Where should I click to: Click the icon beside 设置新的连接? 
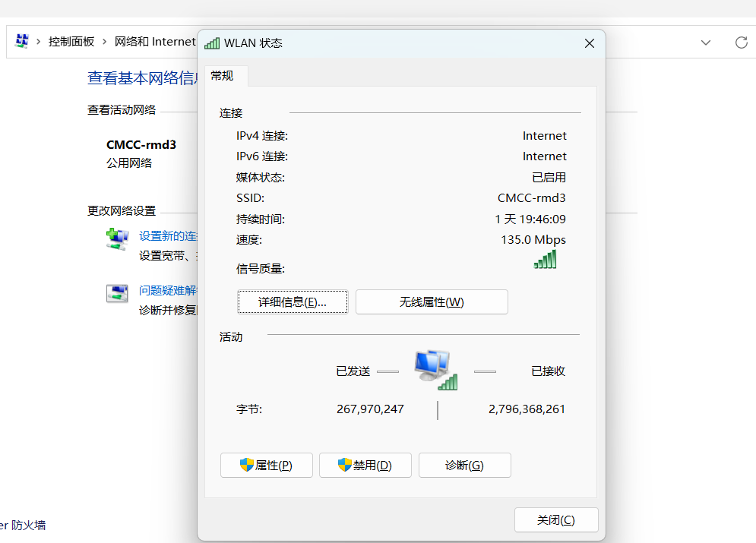[117, 238]
